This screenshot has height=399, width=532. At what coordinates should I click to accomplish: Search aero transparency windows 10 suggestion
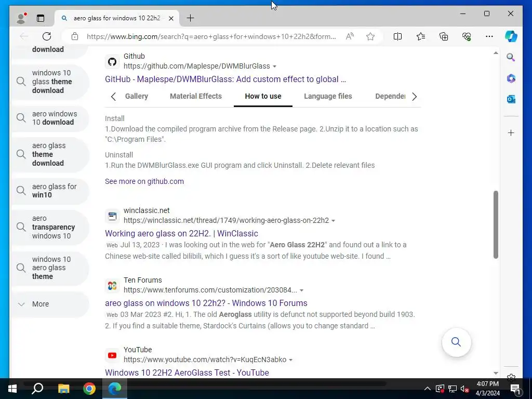(x=50, y=228)
